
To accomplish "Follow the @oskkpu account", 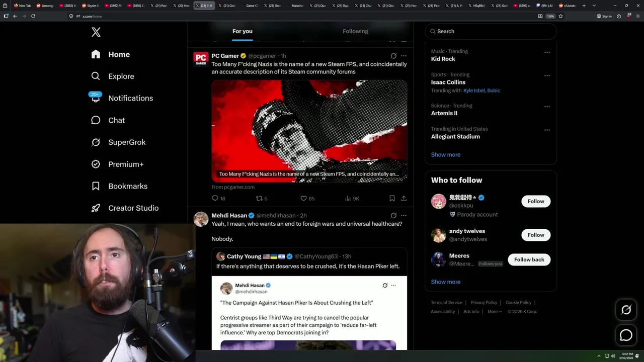I will coord(536,201).
